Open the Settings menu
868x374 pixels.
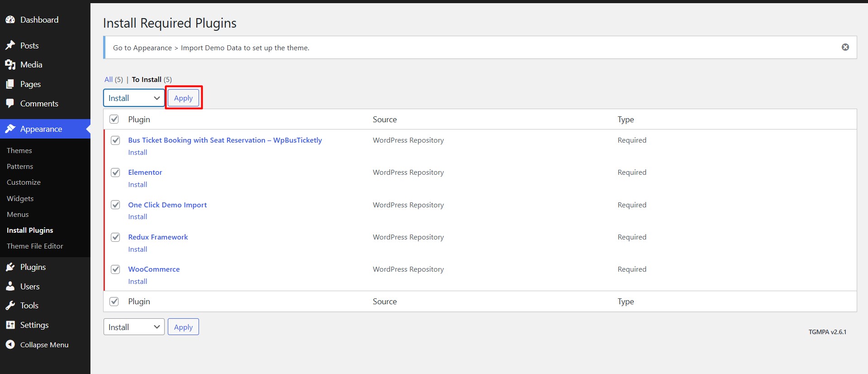[x=34, y=325]
